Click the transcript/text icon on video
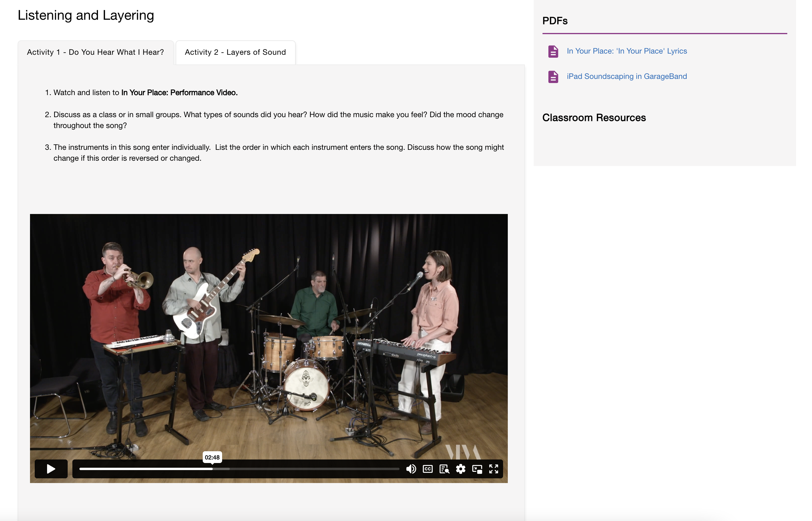This screenshot has width=812, height=521. pyautogui.click(x=444, y=468)
